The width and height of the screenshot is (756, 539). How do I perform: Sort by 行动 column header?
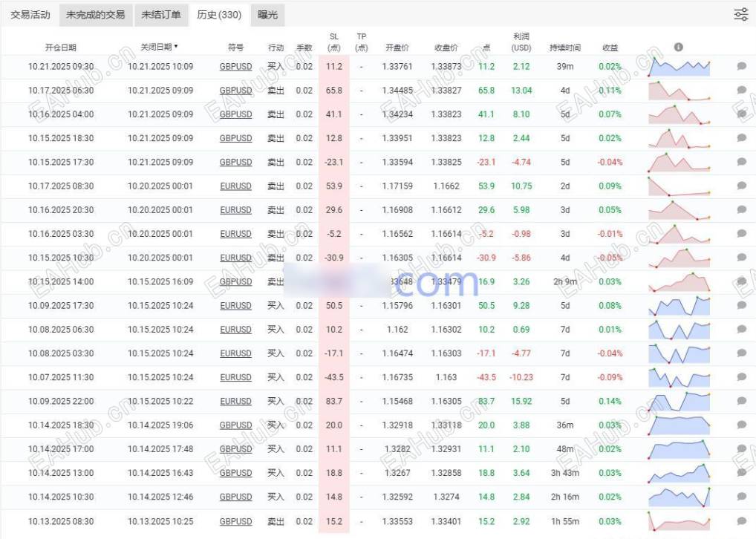click(276, 48)
